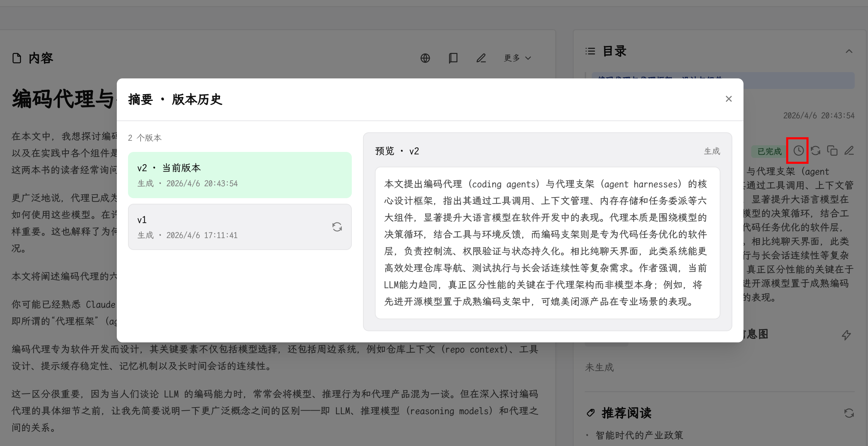Edit the summary with pencil icon

coord(849,151)
